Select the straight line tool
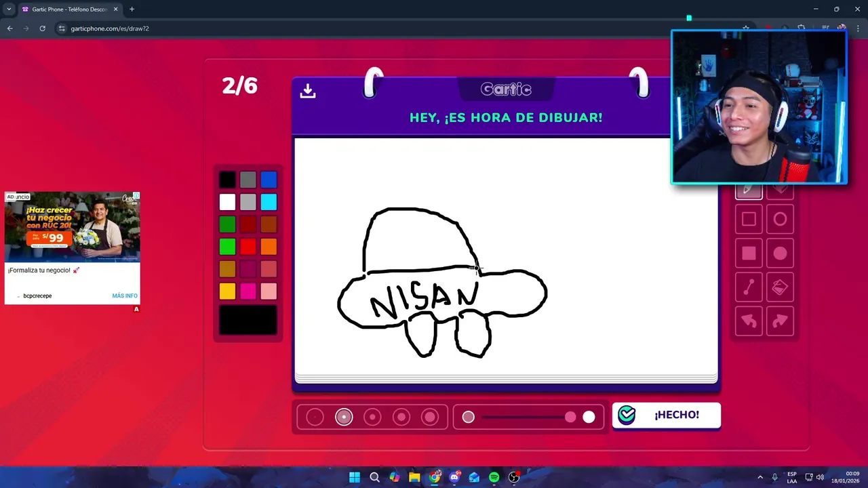868x488 pixels. [x=749, y=287]
